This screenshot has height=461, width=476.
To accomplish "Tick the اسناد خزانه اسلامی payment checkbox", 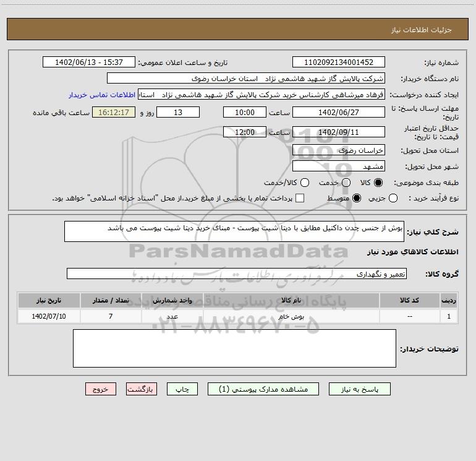I will pyautogui.click(x=300, y=198).
